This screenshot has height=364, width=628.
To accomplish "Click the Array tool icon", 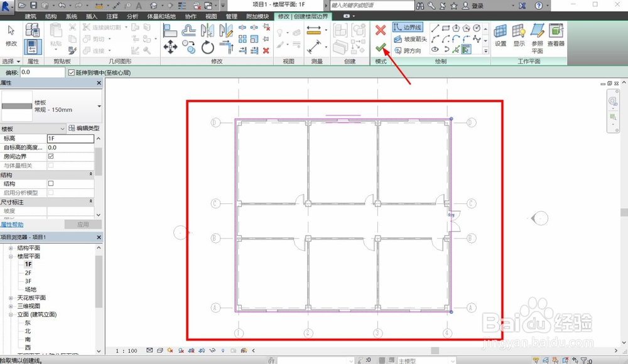I will coord(242,39).
